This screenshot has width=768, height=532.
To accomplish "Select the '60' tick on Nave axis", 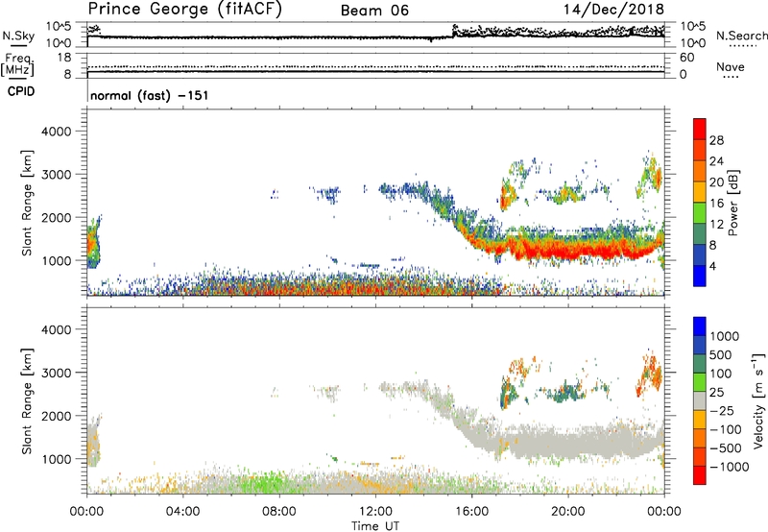I will [x=686, y=58].
